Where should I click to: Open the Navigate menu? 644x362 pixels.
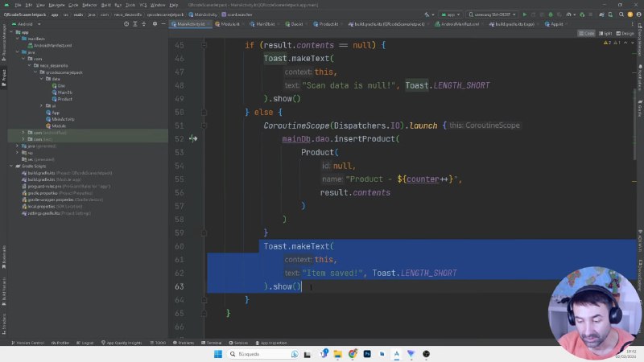[56, 5]
